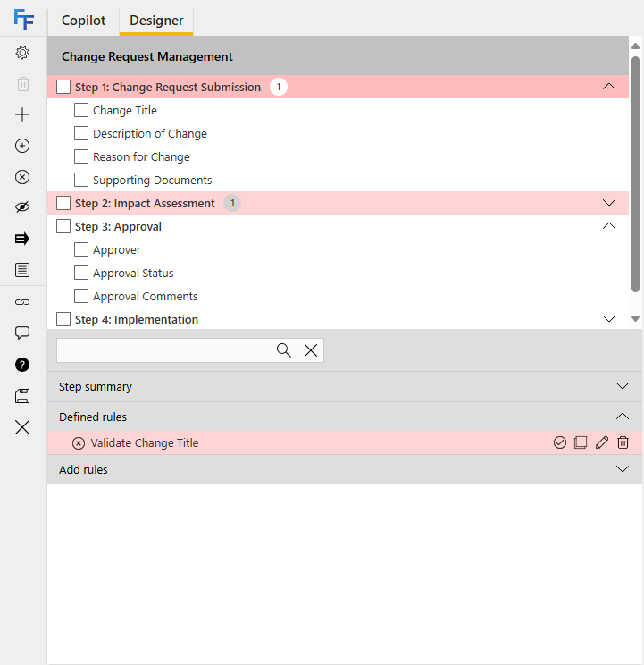Expand Step 2 with its chevron
Image resolution: width=644 pixels, height=665 pixels.
click(609, 203)
